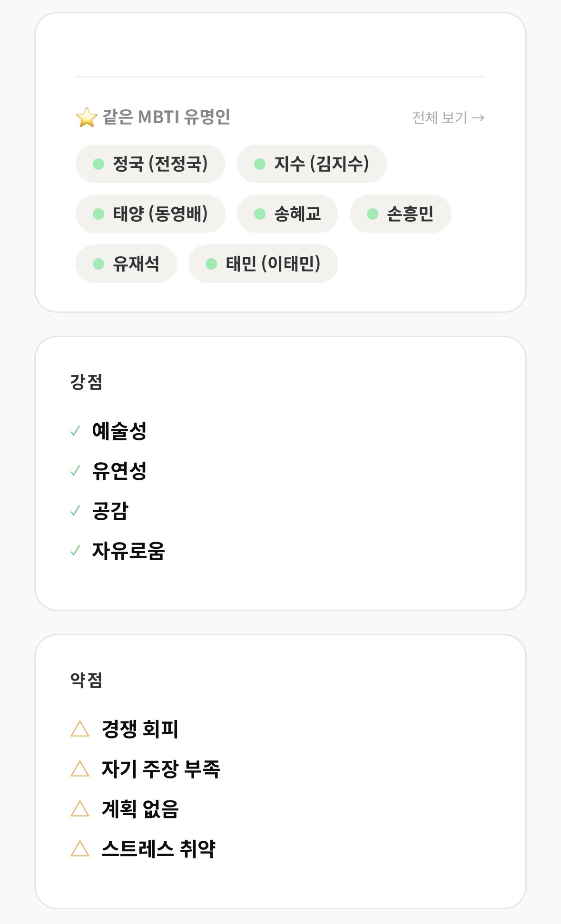Click the checkmark next to 유연성

(x=75, y=471)
